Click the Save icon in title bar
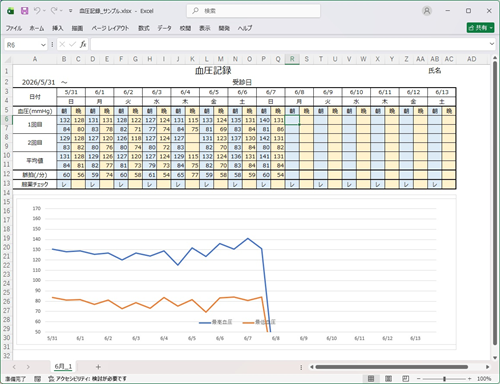 pyautogui.click(x=24, y=11)
